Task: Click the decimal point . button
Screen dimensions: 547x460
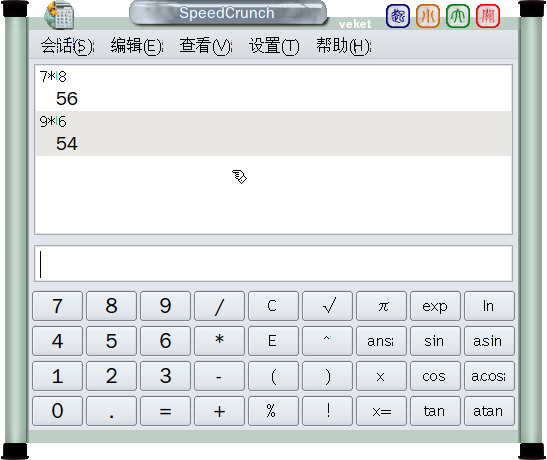Action: pyautogui.click(x=111, y=411)
